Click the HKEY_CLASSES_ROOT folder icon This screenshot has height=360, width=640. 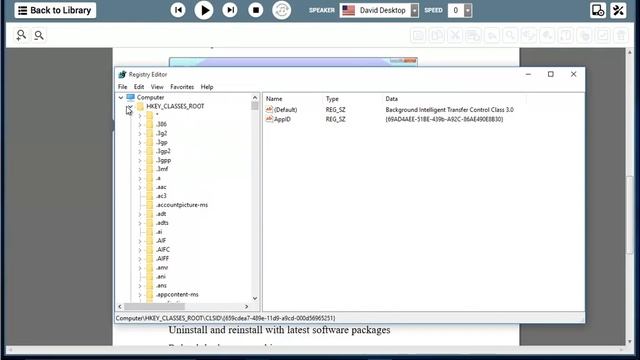(140, 107)
